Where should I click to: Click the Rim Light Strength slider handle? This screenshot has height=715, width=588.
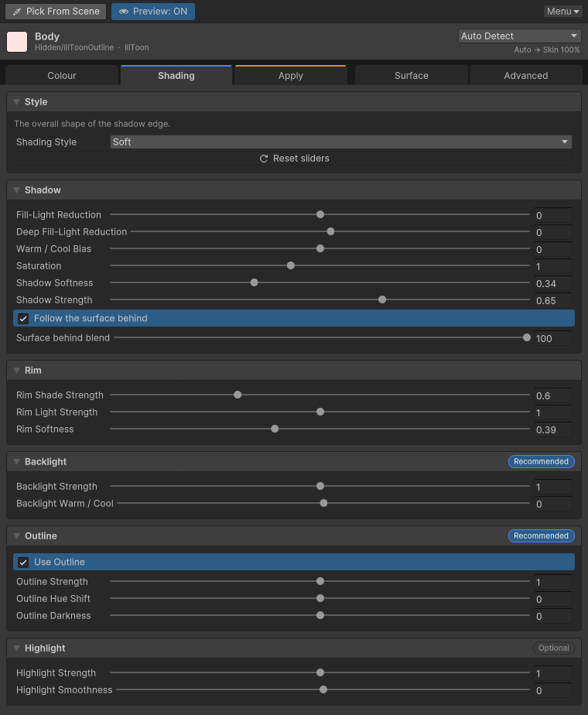[x=320, y=412]
